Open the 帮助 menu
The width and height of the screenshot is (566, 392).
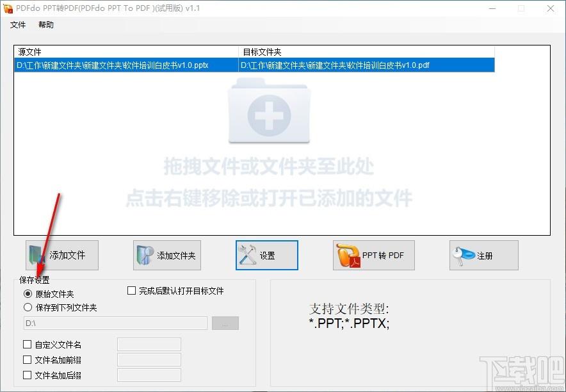(46, 24)
